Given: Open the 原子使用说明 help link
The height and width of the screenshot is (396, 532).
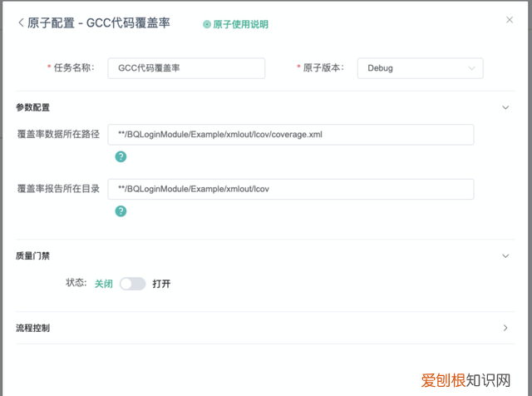Looking at the screenshot, I should (240, 24).
